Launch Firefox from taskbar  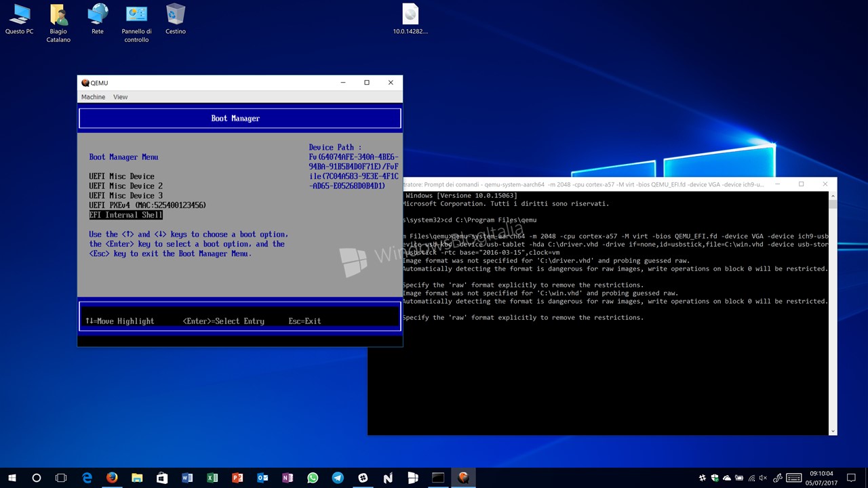[112, 478]
